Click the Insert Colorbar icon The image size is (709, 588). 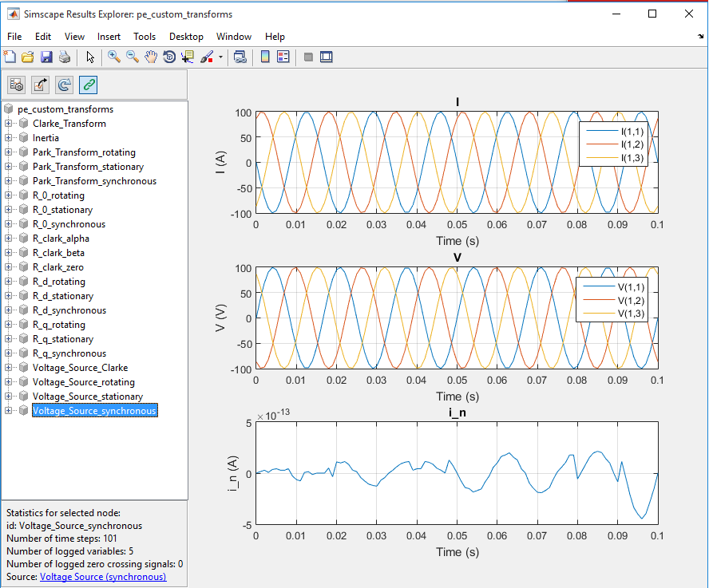coord(265,57)
